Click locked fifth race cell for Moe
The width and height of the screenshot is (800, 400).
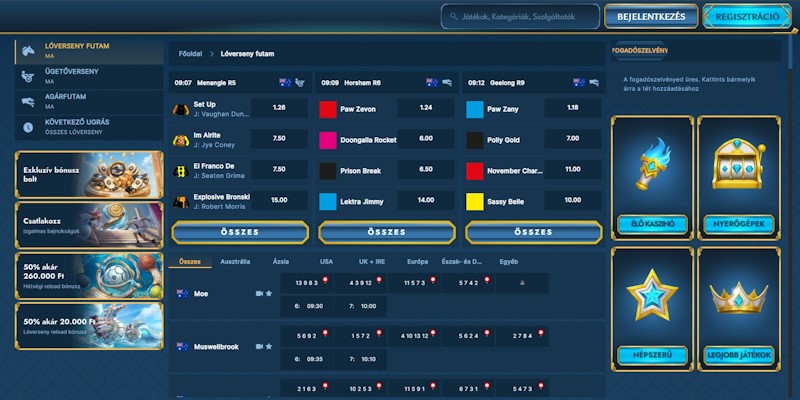pyautogui.click(x=522, y=283)
